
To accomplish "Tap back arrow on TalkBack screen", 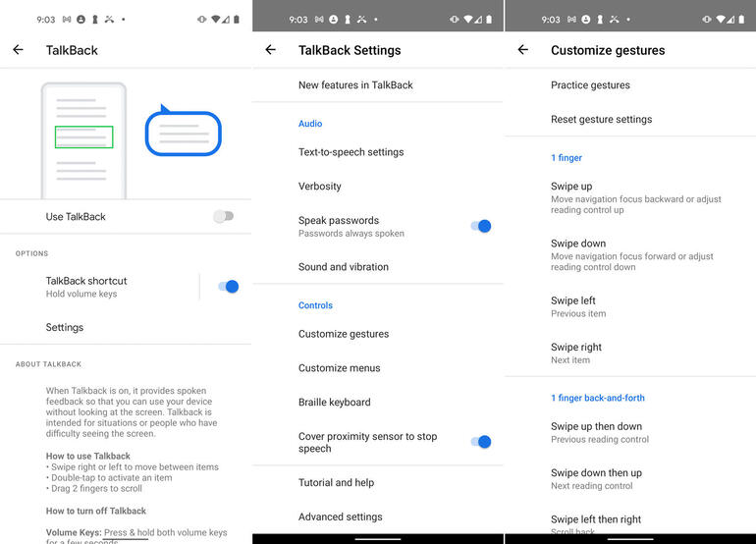I will [19, 50].
